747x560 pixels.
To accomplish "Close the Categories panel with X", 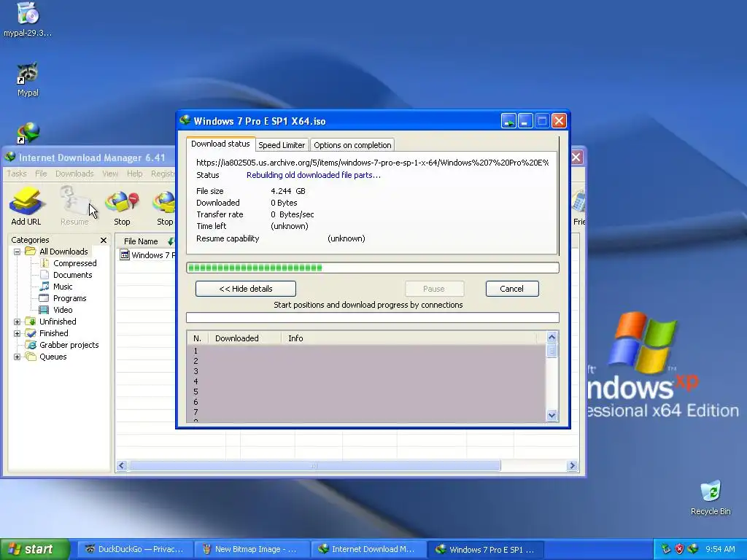I will coord(104,240).
